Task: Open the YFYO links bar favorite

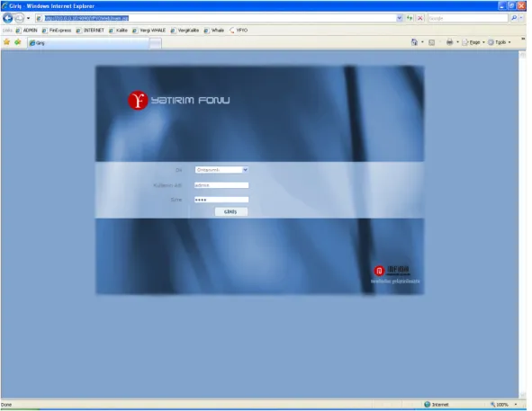Action: point(239,31)
